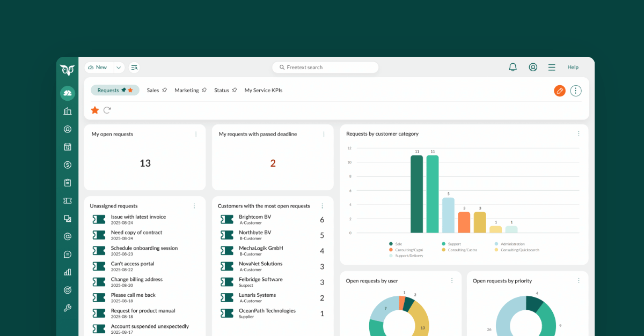Click the owl logo in the sidebar

point(67,70)
